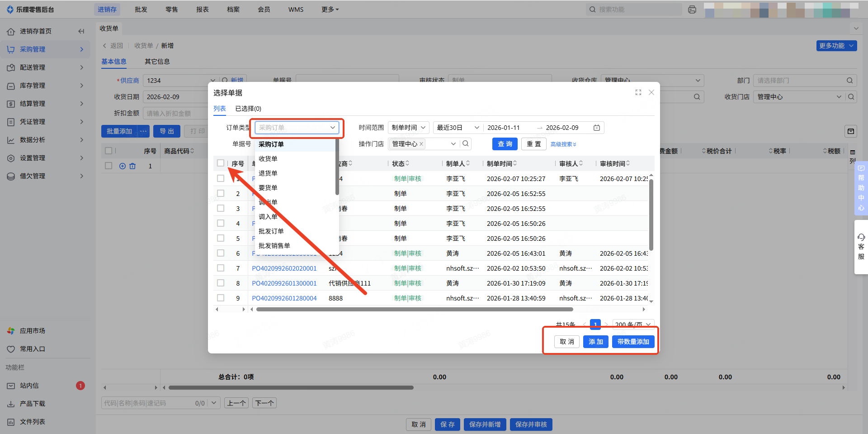Open the 客服 customer service panel
Viewport: 868px width, 434px height.
pyautogui.click(x=861, y=247)
